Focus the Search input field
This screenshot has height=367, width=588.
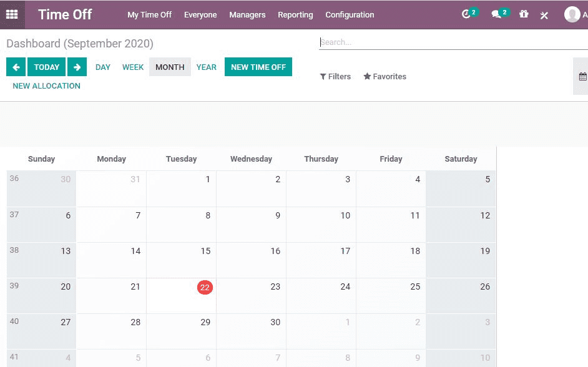pos(453,42)
